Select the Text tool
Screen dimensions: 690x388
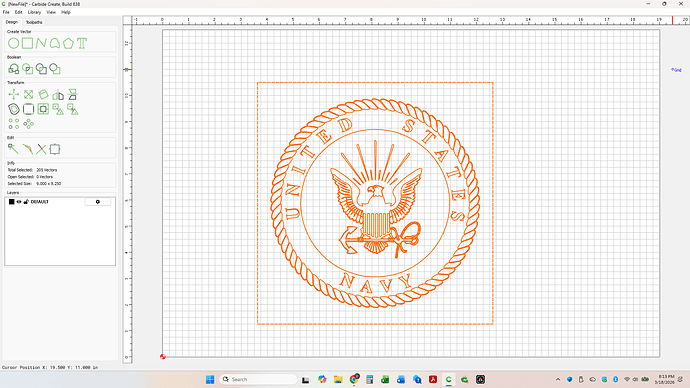[82, 43]
